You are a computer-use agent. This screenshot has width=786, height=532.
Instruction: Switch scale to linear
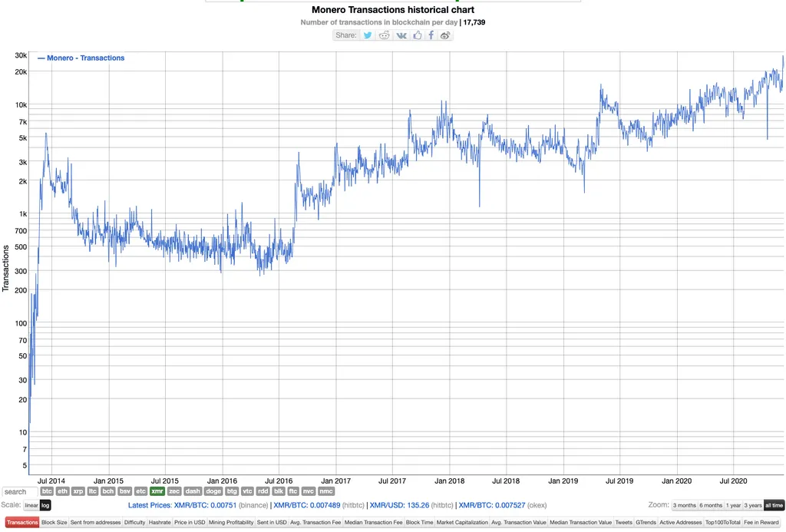(31, 506)
